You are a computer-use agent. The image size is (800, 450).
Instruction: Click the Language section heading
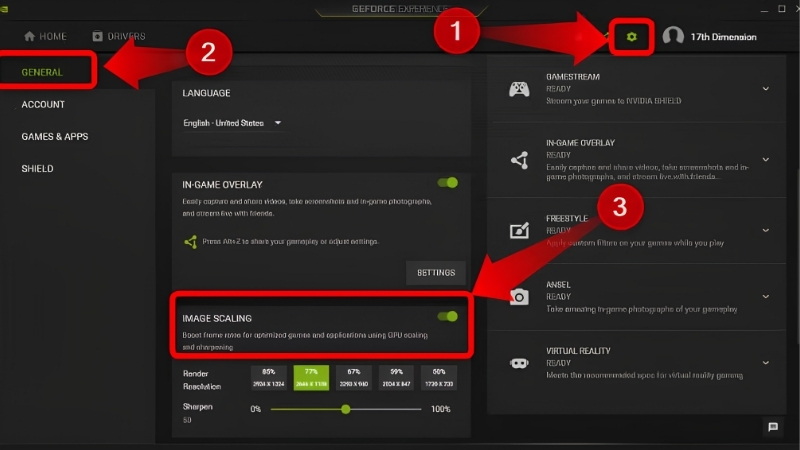point(206,93)
